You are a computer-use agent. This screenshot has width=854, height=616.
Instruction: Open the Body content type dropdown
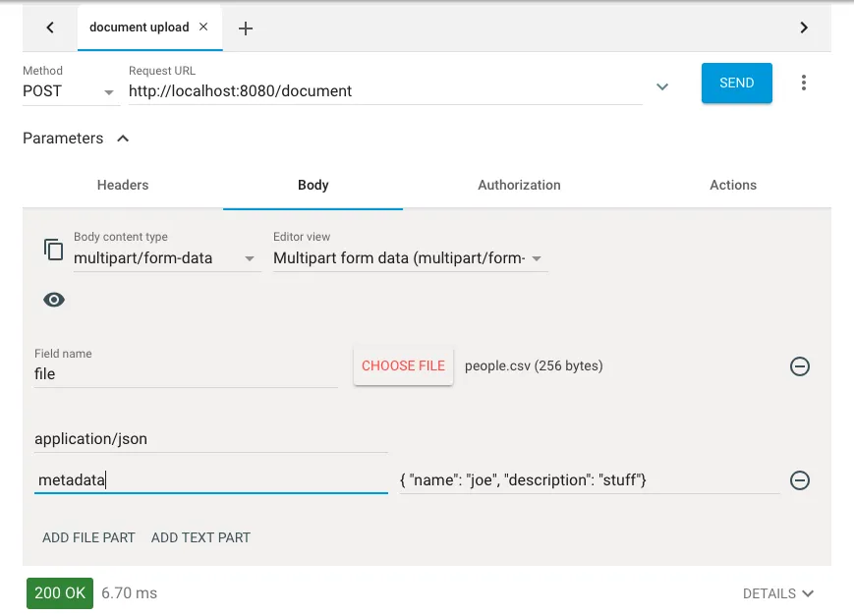tap(166, 258)
